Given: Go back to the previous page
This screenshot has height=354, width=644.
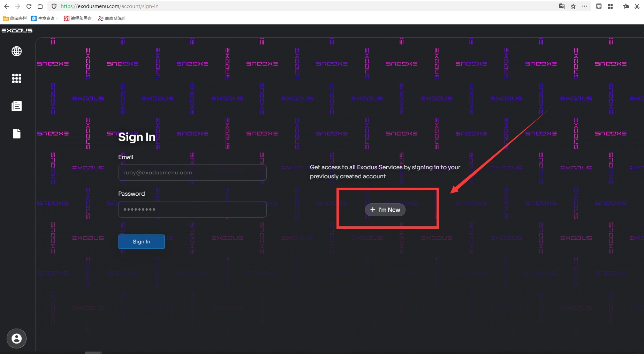Looking at the screenshot, I should tap(7, 6).
